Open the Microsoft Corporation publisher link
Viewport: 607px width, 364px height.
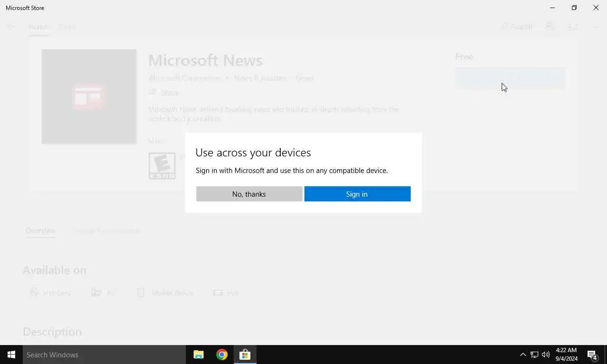click(184, 78)
